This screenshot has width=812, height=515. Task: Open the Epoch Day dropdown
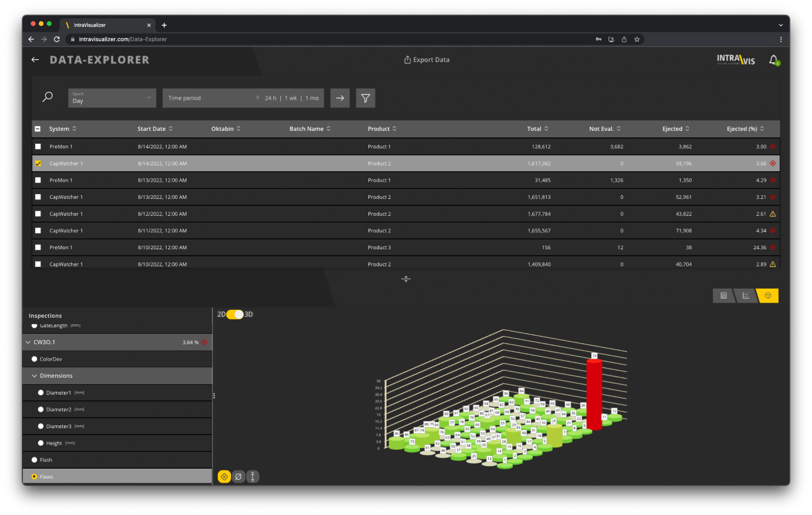(x=111, y=98)
